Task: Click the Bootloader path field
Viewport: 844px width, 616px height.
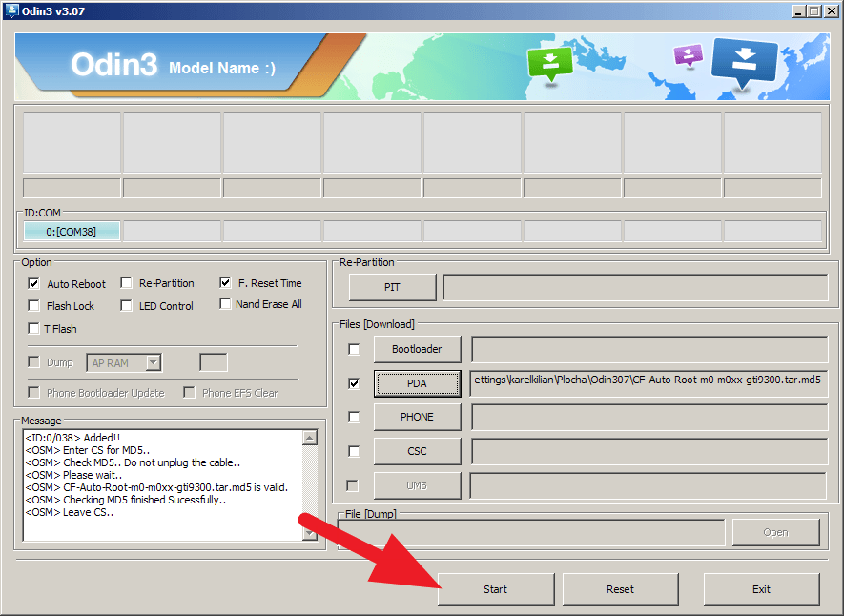Action: 649,349
